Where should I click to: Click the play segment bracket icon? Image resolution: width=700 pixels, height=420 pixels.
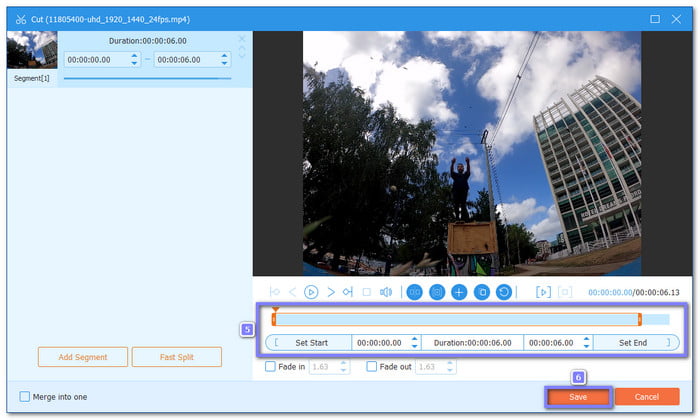click(543, 292)
